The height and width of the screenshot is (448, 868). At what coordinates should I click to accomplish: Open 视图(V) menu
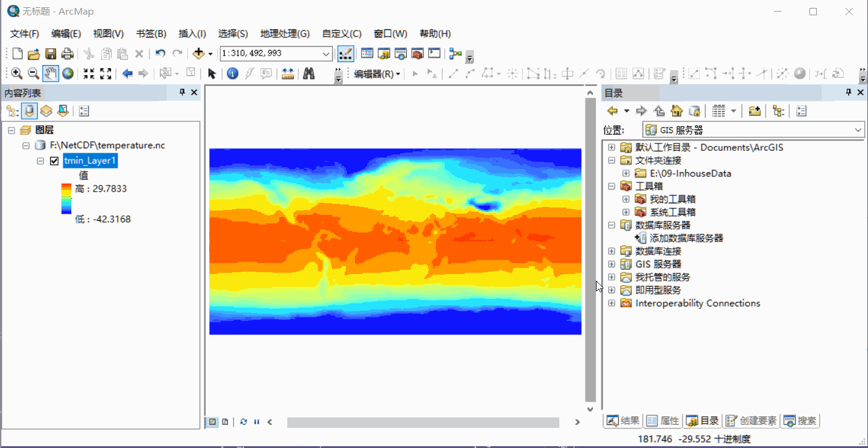(108, 34)
